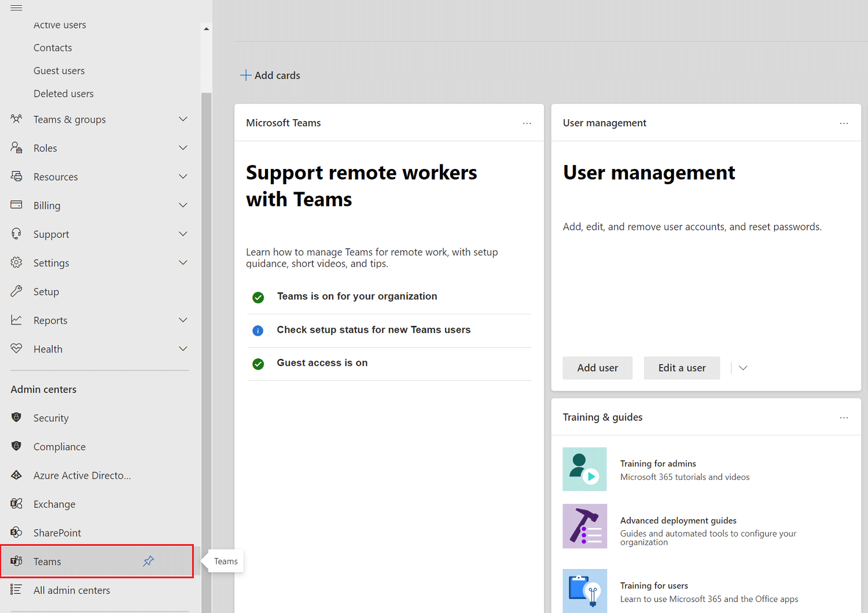Select the SharePoint admin center icon
Screen dimensions: 868x613
click(16, 533)
